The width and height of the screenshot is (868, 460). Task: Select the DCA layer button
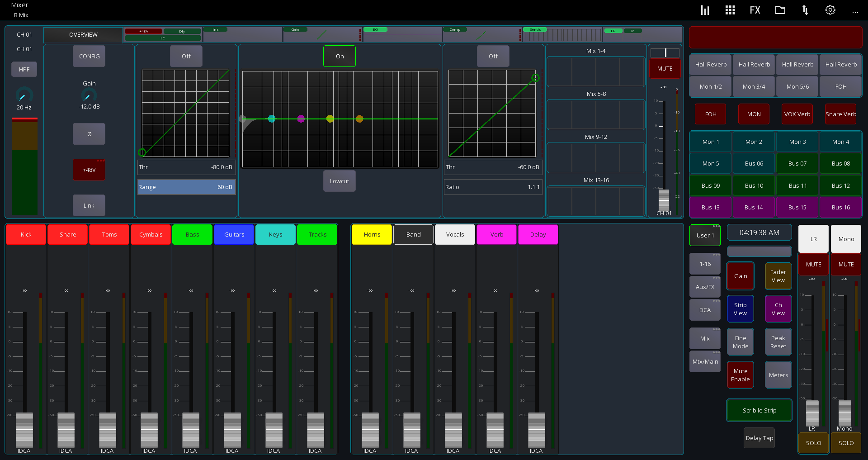tap(705, 310)
